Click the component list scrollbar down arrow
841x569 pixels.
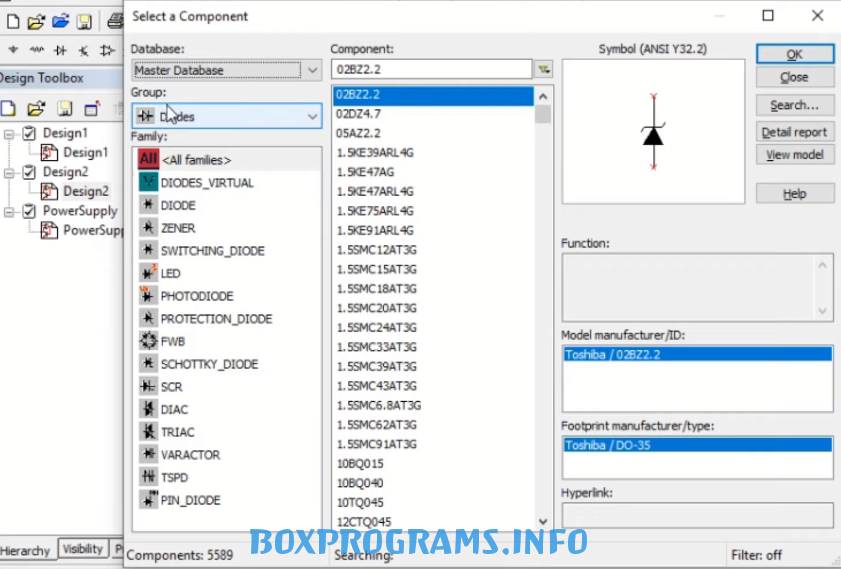(x=543, y=522)
